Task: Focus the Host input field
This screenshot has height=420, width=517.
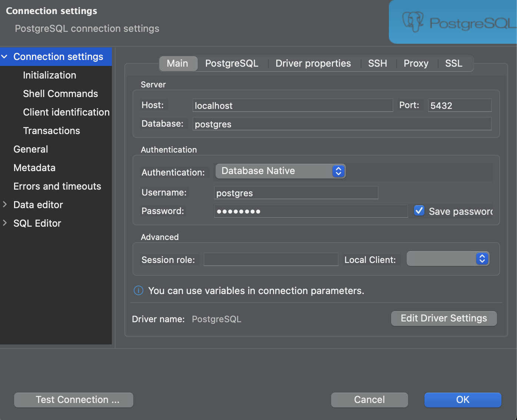Action: click(x=293, y=105)
